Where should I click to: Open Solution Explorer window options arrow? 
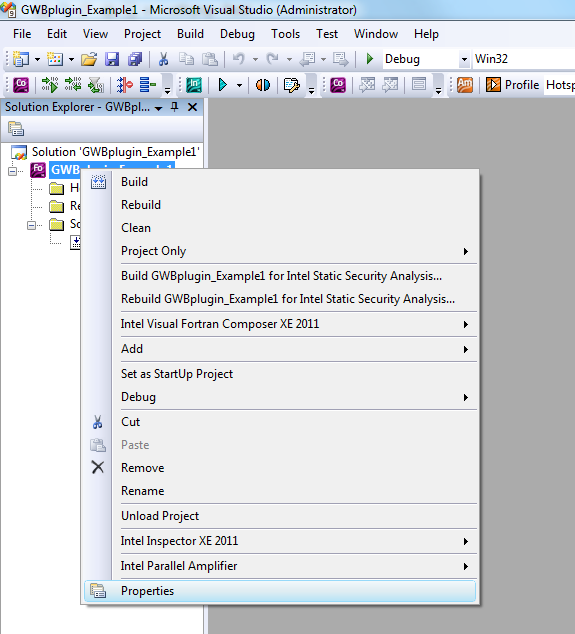tap(159, 108)
